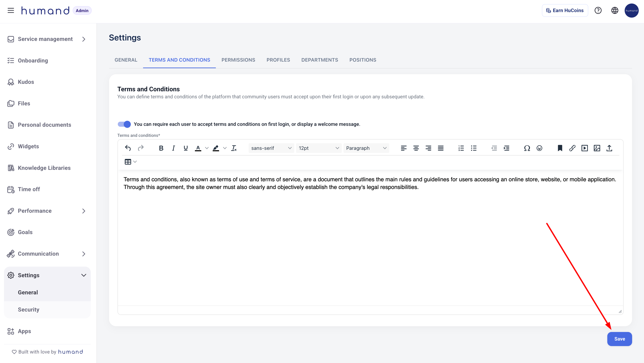Disable the terms and conditions requirement toggle
Image resolution: width=644 pixels, height=363 pixels.
[x=124, y=124]
